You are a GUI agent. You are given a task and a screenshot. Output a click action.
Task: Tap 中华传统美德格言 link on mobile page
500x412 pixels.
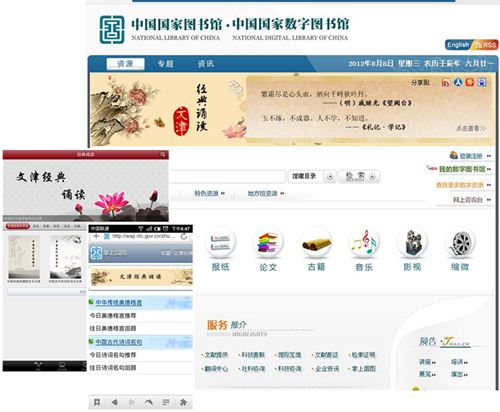119,303
